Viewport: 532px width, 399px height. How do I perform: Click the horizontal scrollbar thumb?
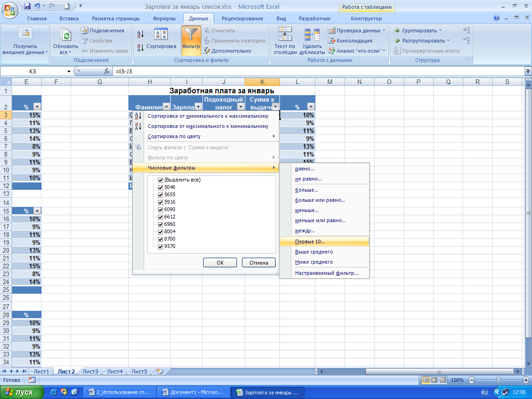(x=440, y=371)
